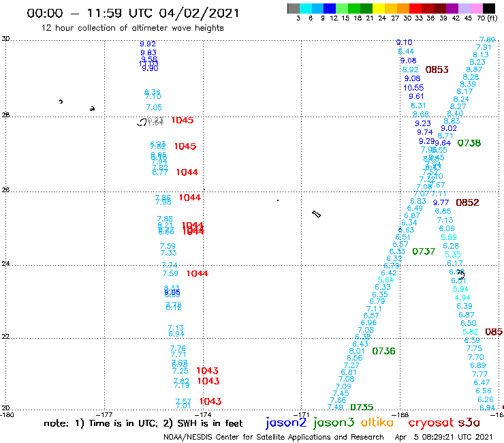Click the '8.13' wave height value
The image size is (504, 443).
pyautogui.click(x=481, y=55)
